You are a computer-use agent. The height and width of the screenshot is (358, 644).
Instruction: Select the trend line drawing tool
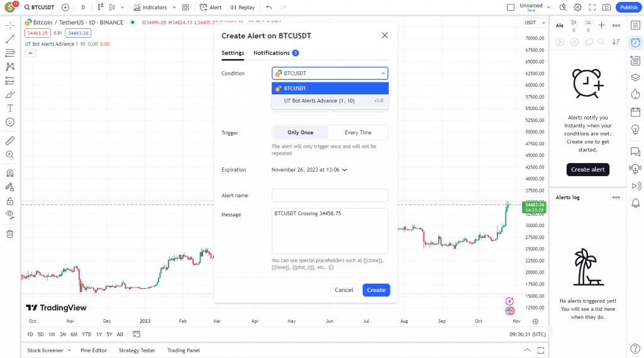tap(10, 39)
